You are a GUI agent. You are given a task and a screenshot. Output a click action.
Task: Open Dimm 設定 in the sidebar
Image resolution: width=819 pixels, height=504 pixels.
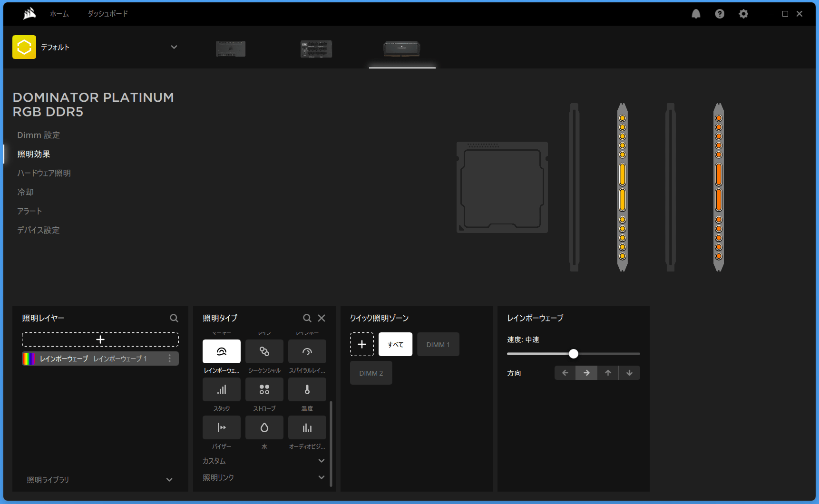coord(39,135)
